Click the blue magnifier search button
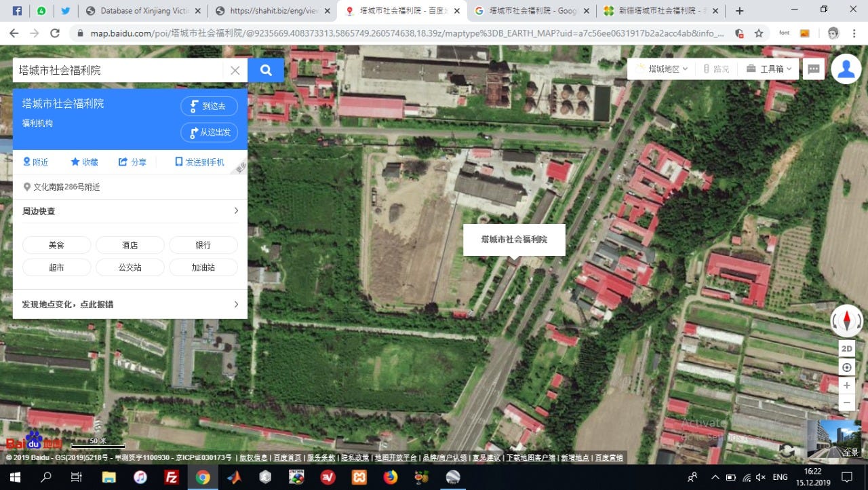Viewport: 868px width, 490px height. click(x=266, y=70)
